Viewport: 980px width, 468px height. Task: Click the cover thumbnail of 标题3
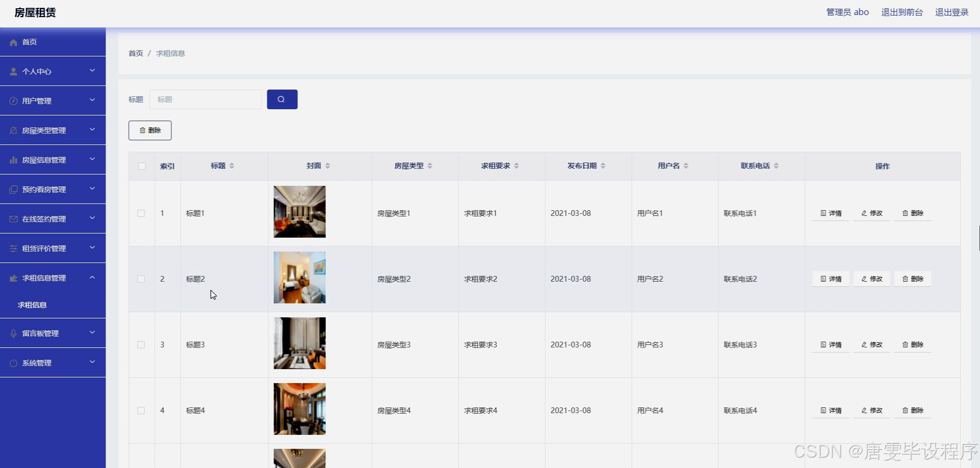[299, 343]
